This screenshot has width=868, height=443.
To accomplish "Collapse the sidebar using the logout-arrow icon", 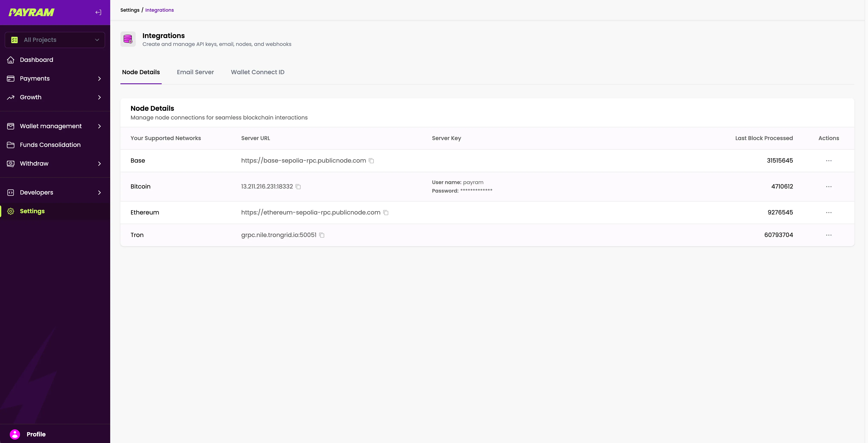I will [x=98, y=13].
